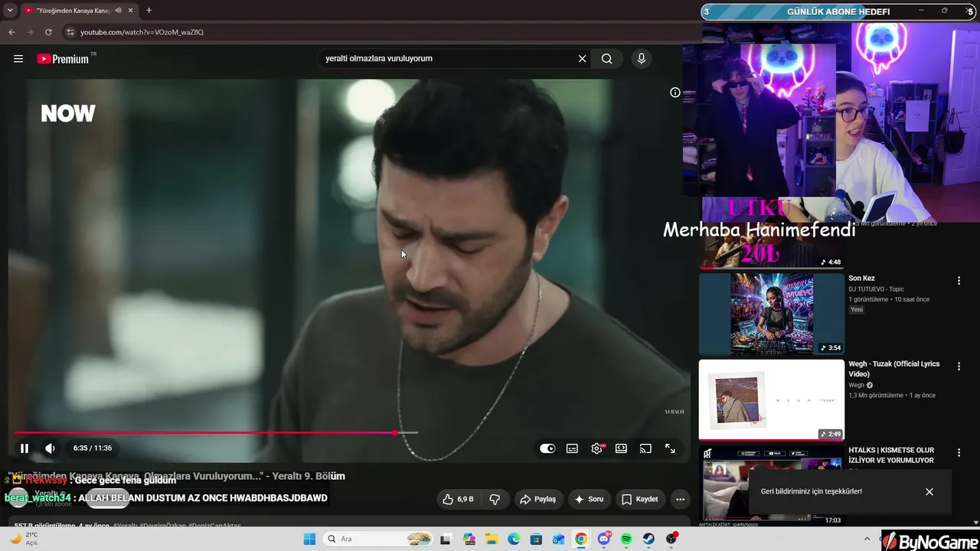Expand the hidden system tray icons
The width and height of the screenshot is (980, 551).
[x=867, y=539]
